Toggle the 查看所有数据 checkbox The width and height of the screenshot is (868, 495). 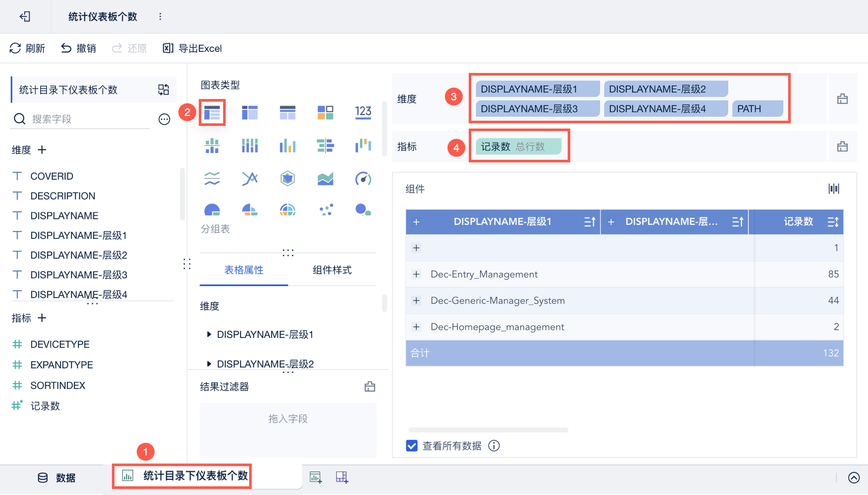point(411,446)
